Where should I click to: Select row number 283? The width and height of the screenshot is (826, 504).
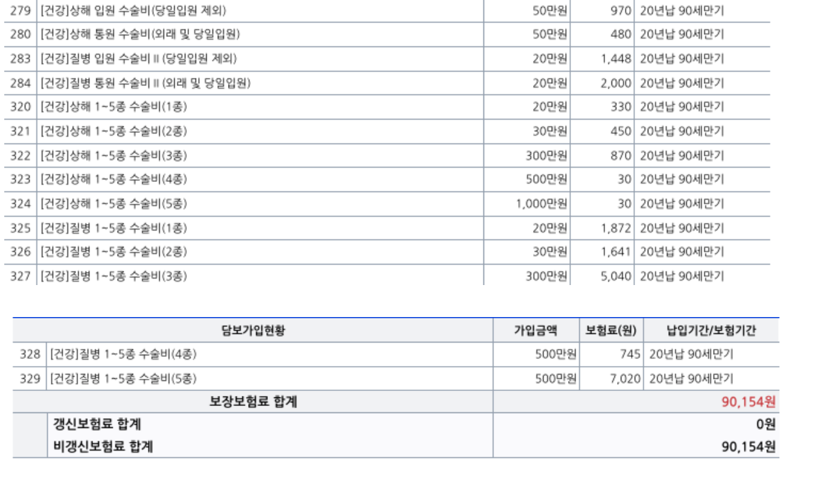tap(21, 58)
